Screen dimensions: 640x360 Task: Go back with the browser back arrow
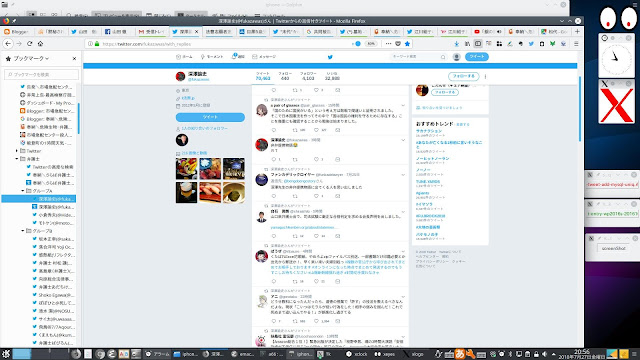(8, 43)
